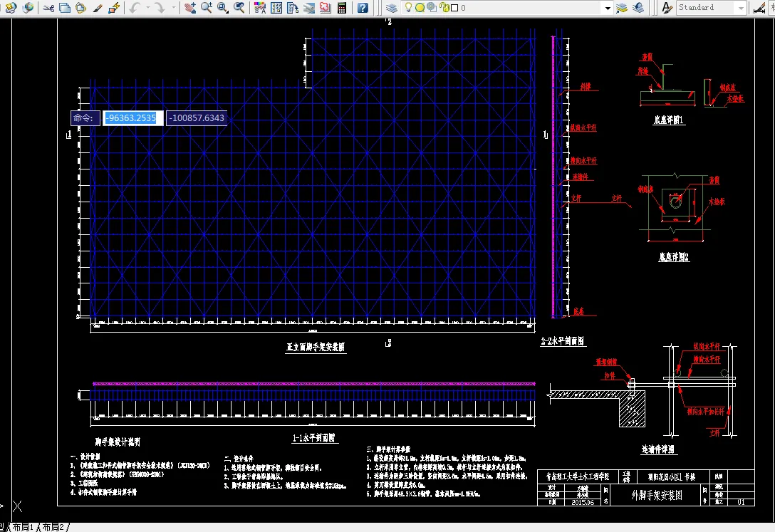
Task: Click layer 0 color swatch square
Action: coord(454,8)
